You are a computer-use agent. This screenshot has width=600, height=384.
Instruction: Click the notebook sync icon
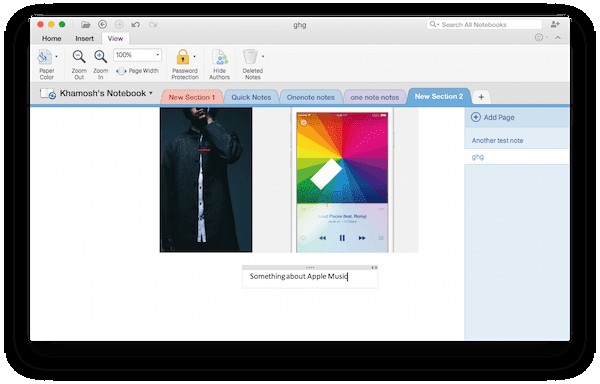[x=48, y=94]
